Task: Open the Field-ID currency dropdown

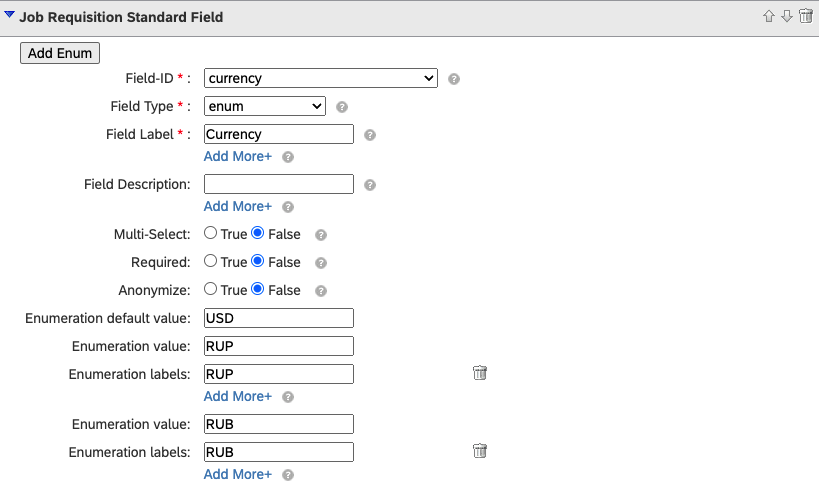Action: coord(321,78)
